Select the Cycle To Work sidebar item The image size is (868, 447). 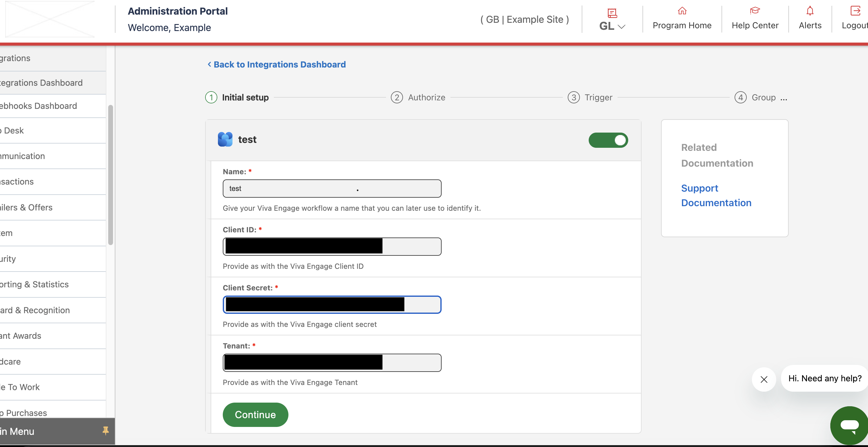point(53,387)
